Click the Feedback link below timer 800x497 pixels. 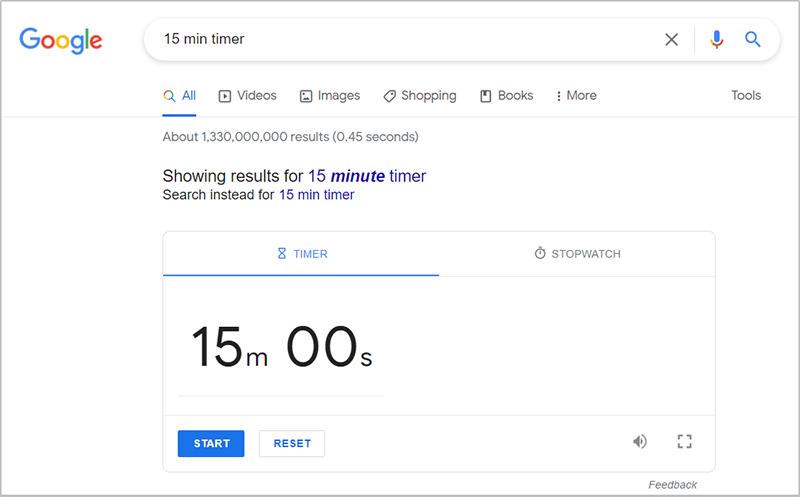pos(672,484)
